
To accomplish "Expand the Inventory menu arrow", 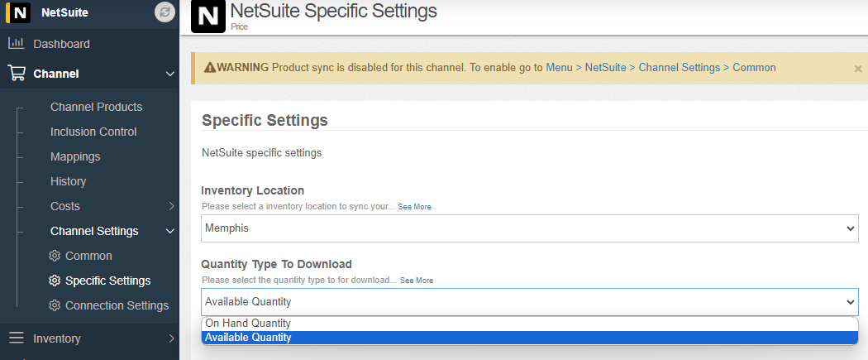I will tap(171, 338).
